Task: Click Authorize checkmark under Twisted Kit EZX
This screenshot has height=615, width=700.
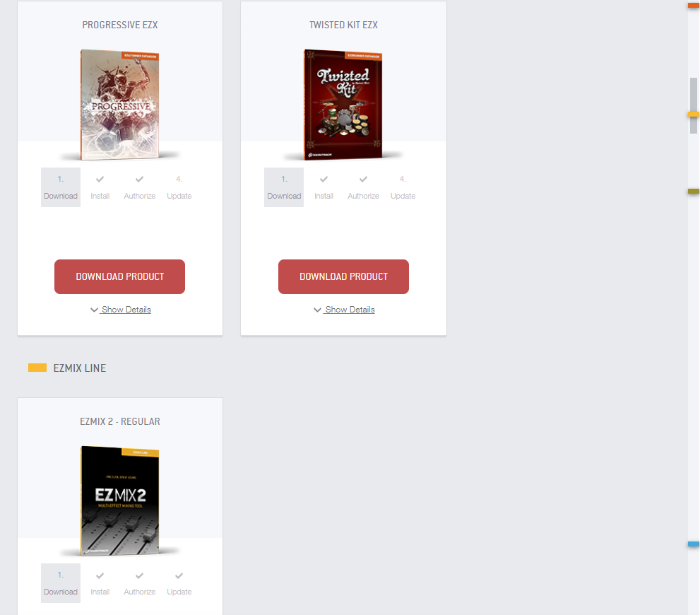Action: click(363, 179)
